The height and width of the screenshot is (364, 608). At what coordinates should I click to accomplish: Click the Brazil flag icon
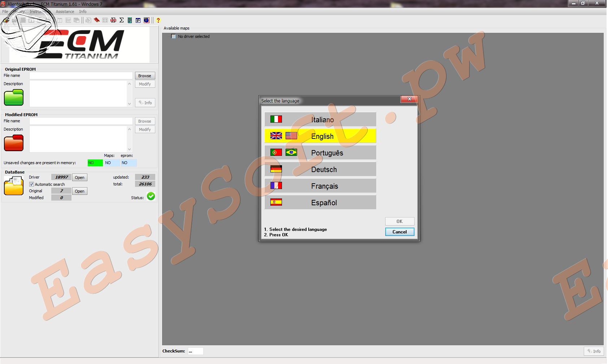pyautogui.click(x=291, y=152)
